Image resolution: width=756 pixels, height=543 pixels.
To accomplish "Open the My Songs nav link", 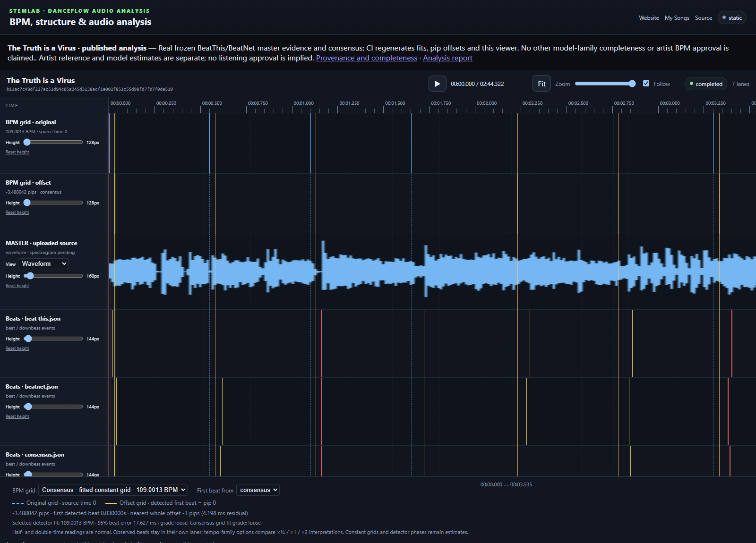I will [x=677, y=18].
